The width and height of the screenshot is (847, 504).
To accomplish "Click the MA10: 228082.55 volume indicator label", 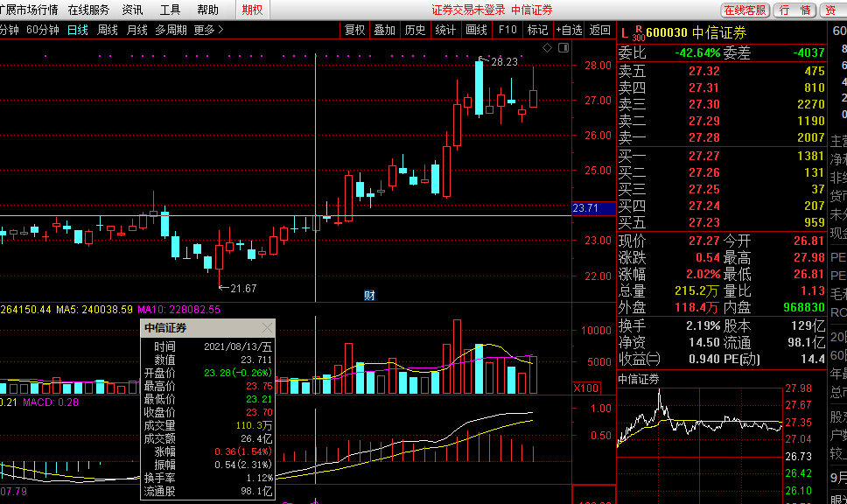I will [178, 310].
